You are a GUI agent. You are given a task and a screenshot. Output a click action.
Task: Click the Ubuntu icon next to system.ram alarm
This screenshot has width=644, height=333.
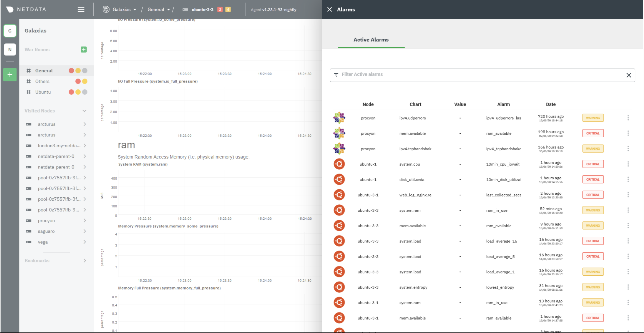[x=339, y=210]
